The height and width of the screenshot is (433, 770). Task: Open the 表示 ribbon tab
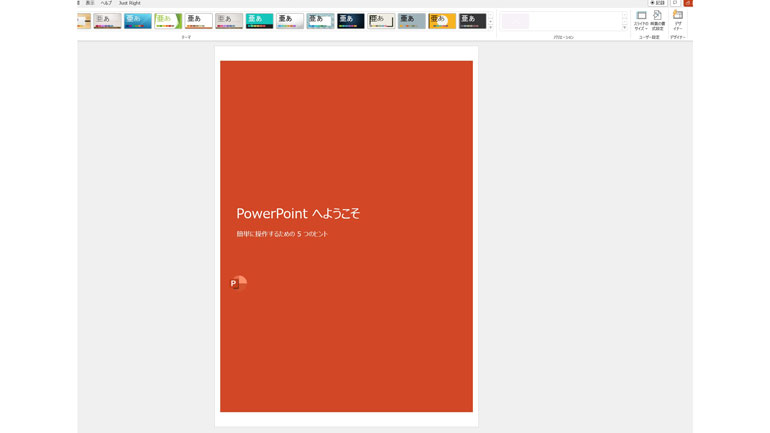tap(90, 3)
